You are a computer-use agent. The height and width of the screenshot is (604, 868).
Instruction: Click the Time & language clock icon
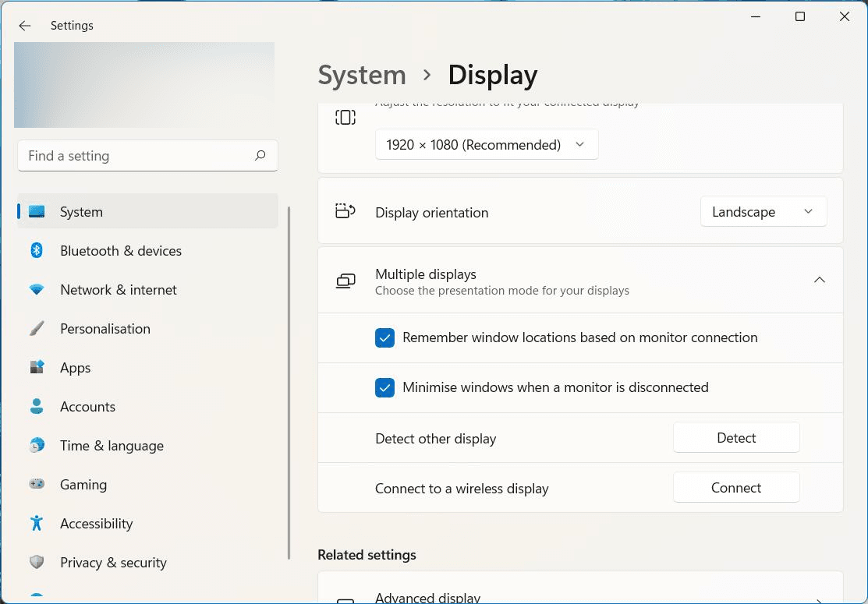[37, 445]
